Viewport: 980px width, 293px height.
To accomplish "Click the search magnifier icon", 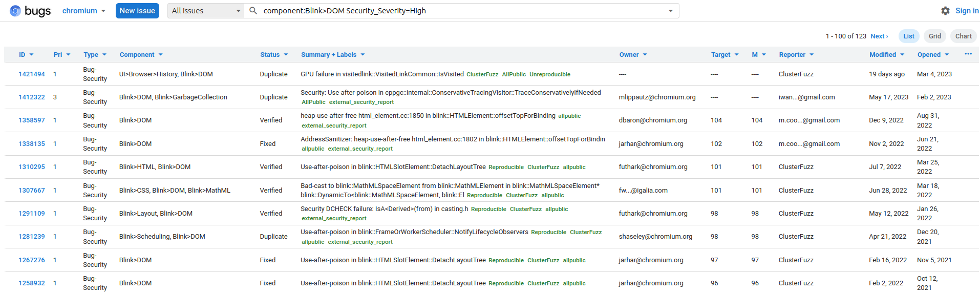I will 253,11.
